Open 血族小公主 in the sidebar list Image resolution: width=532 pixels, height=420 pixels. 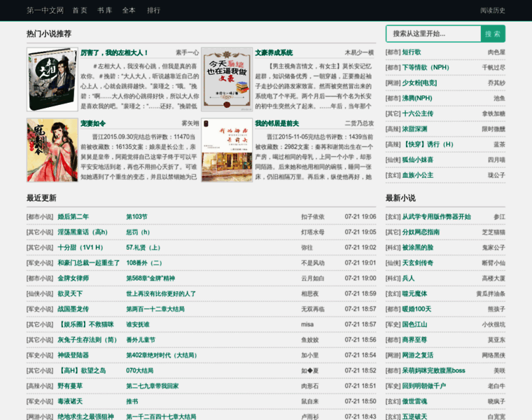pos(418,176)
